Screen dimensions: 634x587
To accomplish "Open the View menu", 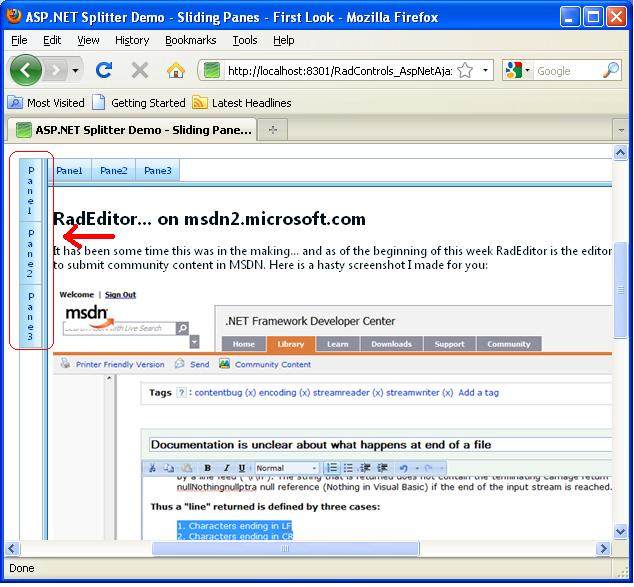I will pyautogui.click(x=88, y=40).
